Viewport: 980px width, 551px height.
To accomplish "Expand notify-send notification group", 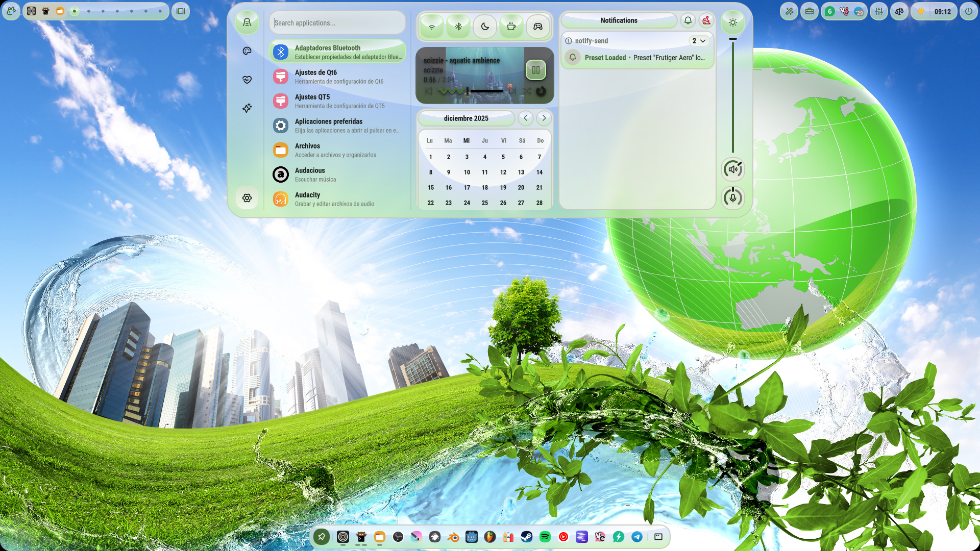I will (x=699, y=41).
